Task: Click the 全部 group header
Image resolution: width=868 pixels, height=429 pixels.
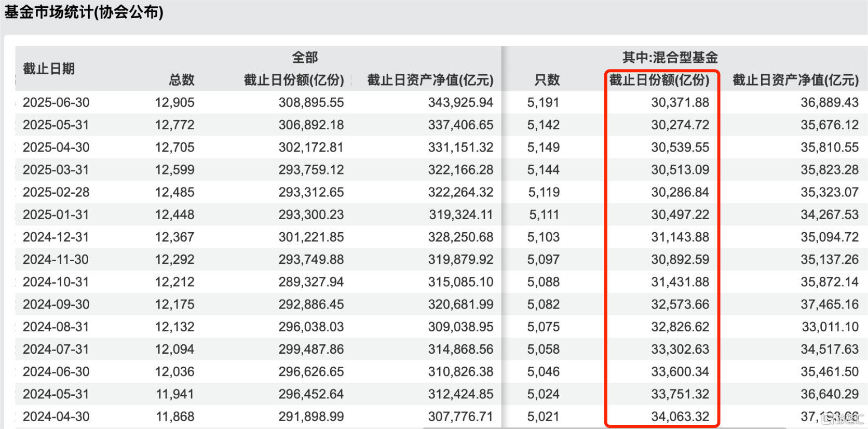Action: pyautogui.click(x=305, y=57)
